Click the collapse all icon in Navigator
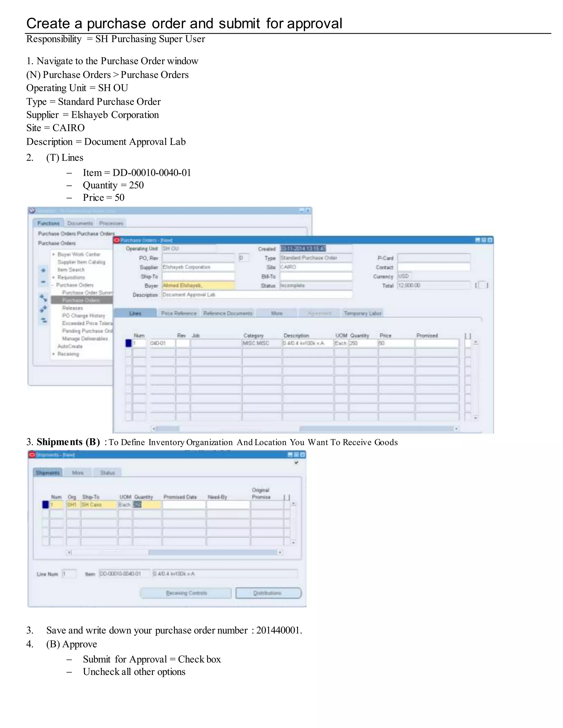This screenshot has height=728, width=563. [43, 320]
